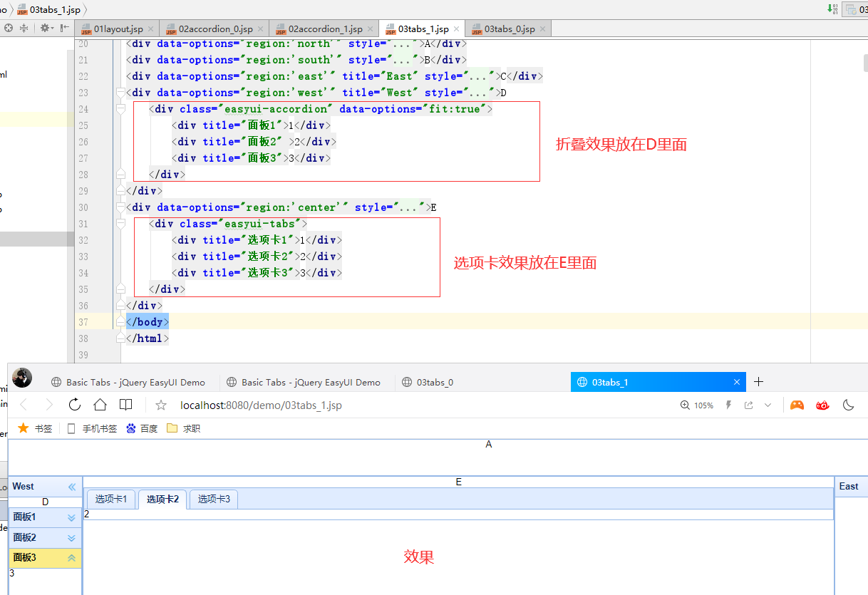The image size is (868, 595).
Task: Expand folded style attribute on line 22
Action: click(480, 76)
